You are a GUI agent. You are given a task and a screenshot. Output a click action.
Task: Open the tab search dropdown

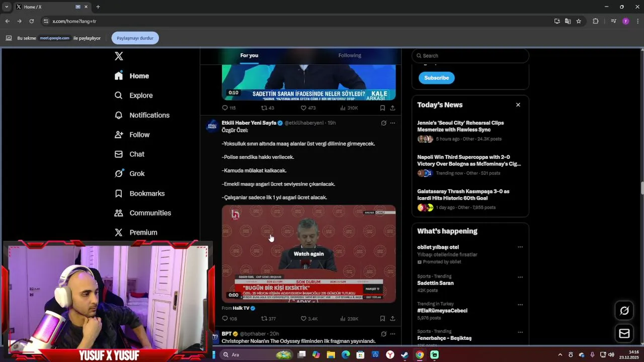(x=6, y=7)
